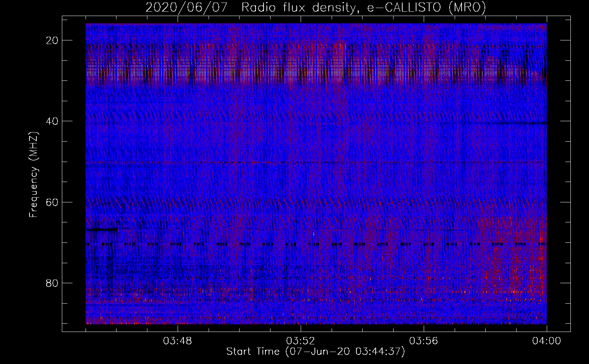
Task: Click the 60 frequency tick label
Action: (x=52, y=202)
